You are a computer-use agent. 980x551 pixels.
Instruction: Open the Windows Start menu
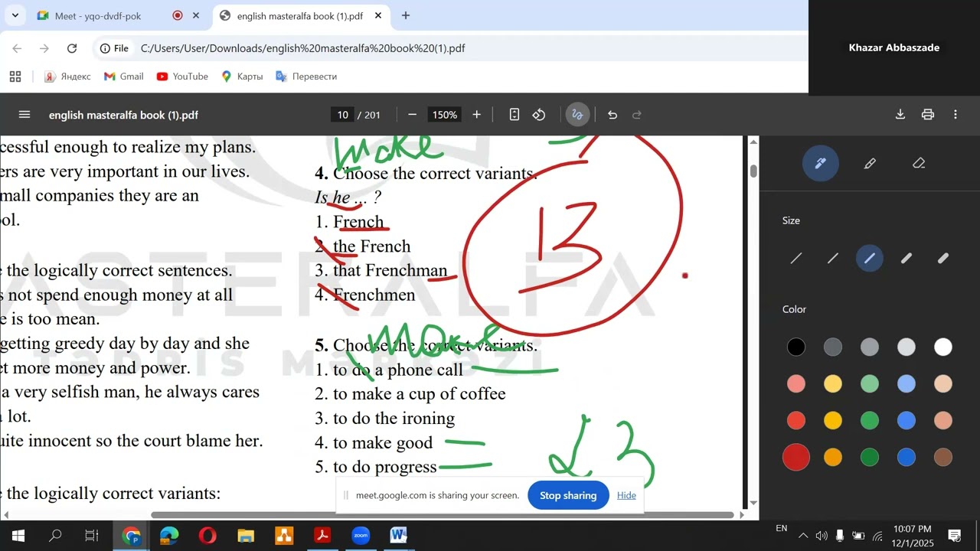tap(18, 536)
